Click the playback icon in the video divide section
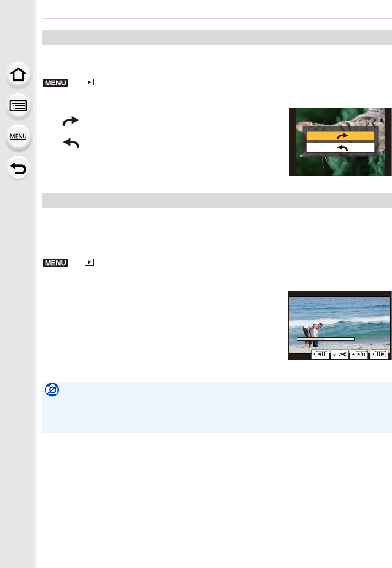392x568 pixels. pos(89,262)
